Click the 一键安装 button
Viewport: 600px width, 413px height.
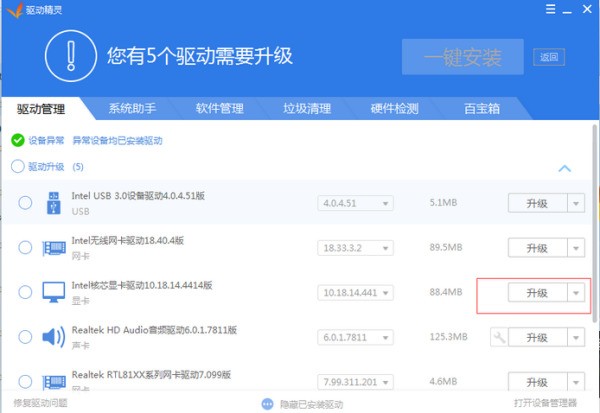463,57
